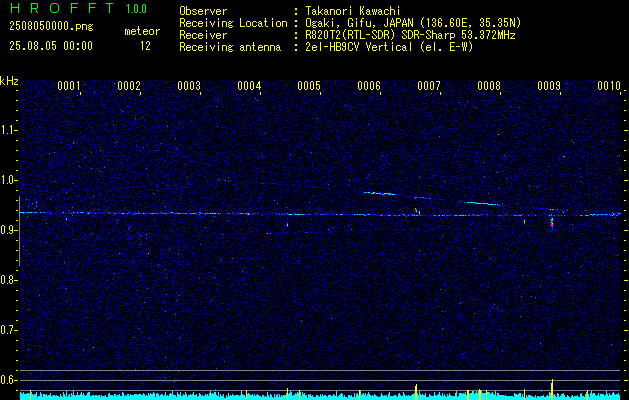Click the date 25.08.05 00:00

[51, 46]
